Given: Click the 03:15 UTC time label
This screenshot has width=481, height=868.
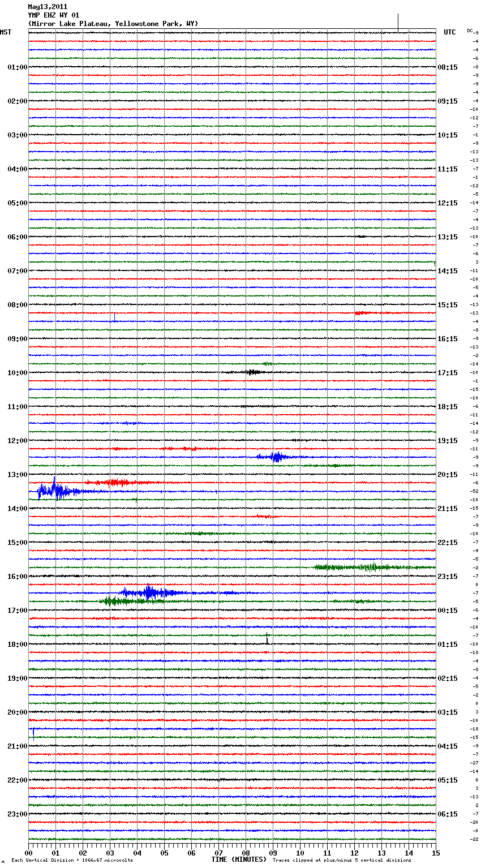Looking at the screenshot, I should (x=448, y=712).
